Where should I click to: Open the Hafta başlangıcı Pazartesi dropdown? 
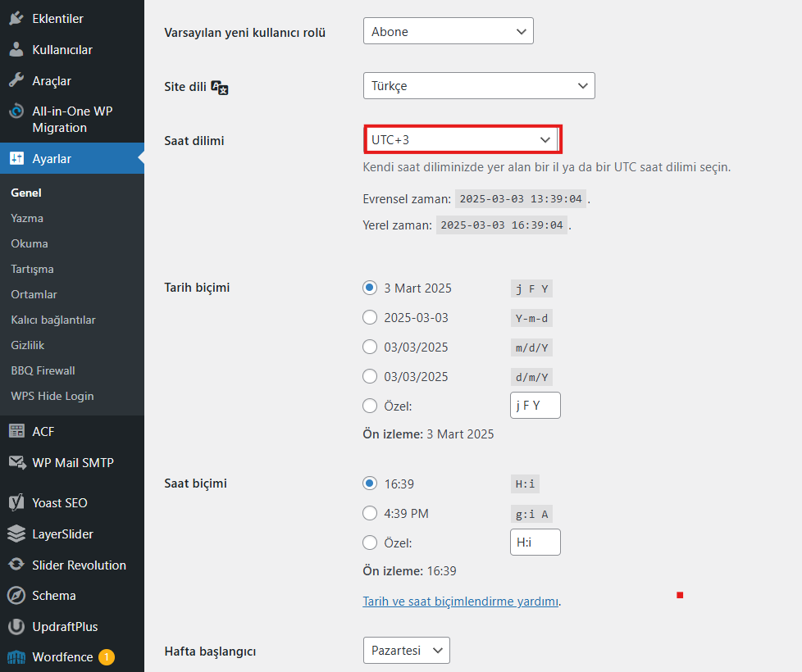(x=406, y=650)
